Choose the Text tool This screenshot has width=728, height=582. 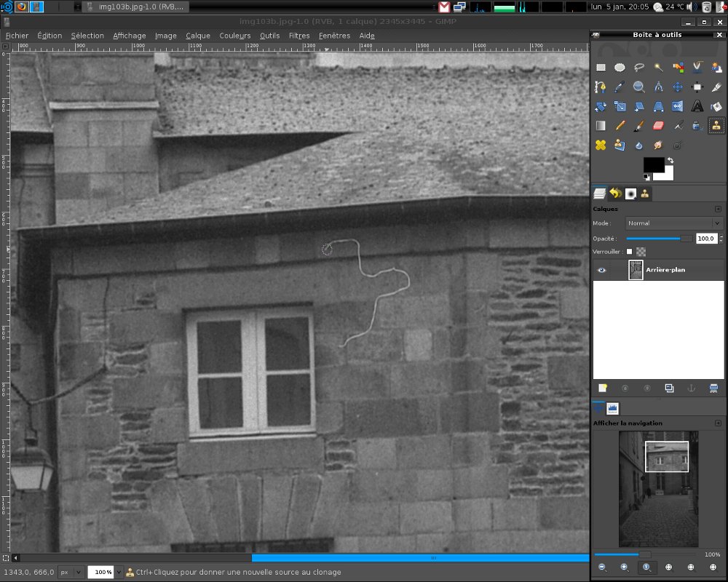(697, 106)
